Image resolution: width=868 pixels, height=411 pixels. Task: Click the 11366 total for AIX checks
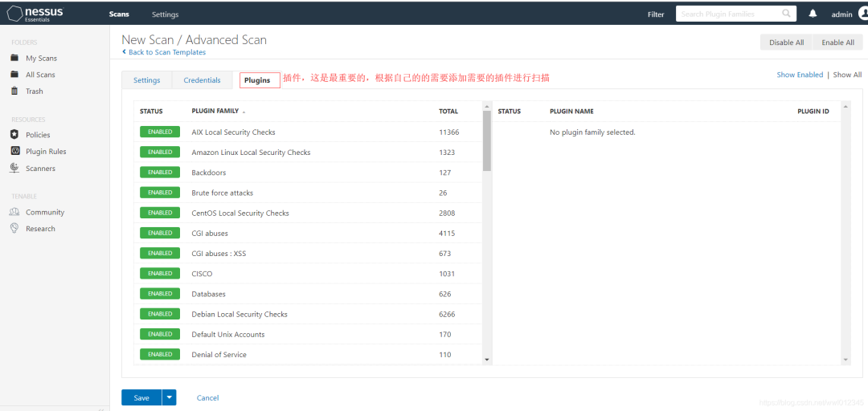pyautogui.click(x=449, y=132)
